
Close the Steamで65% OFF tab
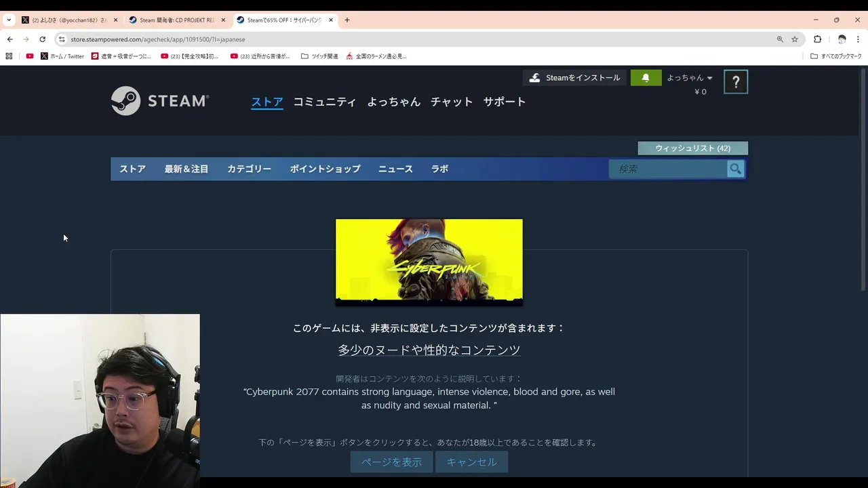click(x=331, y=20)
